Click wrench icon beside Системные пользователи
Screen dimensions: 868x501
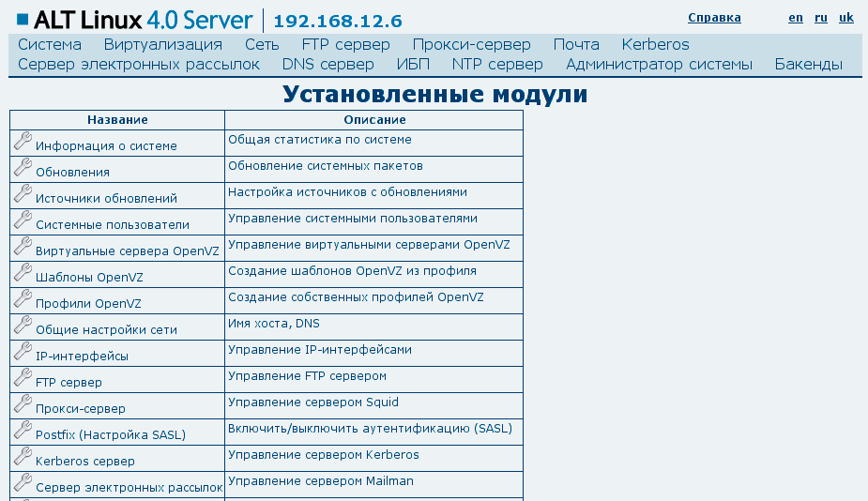tap(23, 220)
